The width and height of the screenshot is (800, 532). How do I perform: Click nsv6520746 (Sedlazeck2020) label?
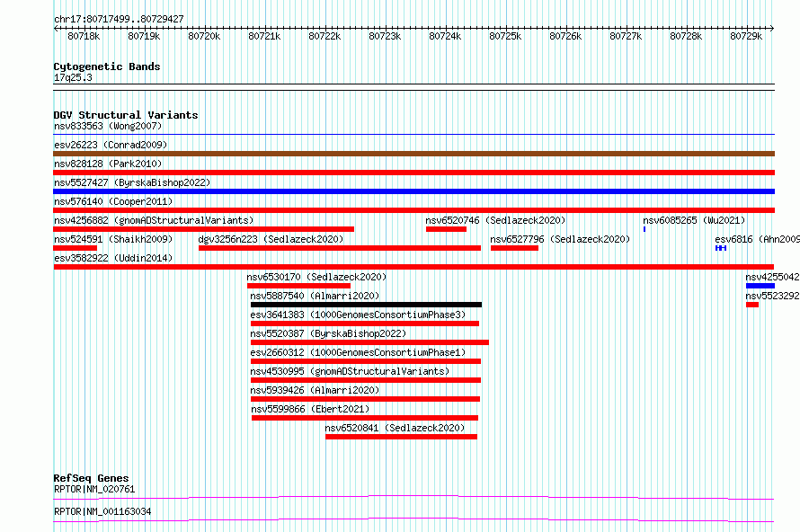[495, 220]
